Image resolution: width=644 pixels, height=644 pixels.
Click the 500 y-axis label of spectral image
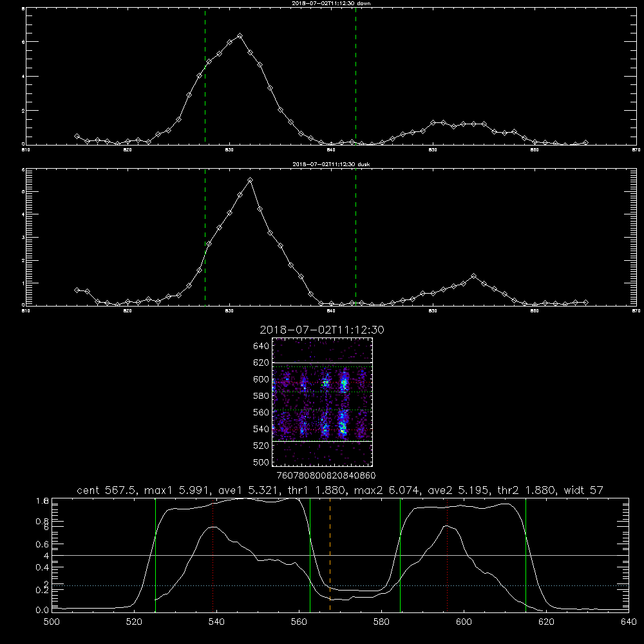coord(261,462)
